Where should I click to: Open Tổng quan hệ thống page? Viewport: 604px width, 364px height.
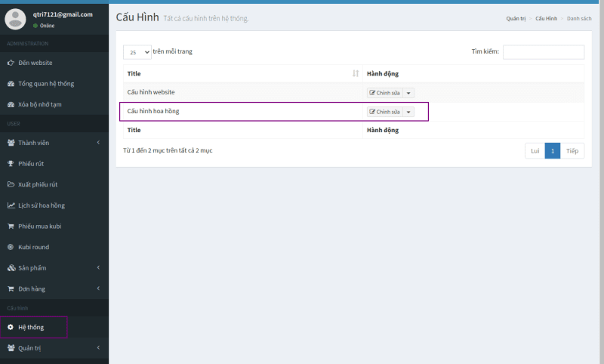click(54, 84)
